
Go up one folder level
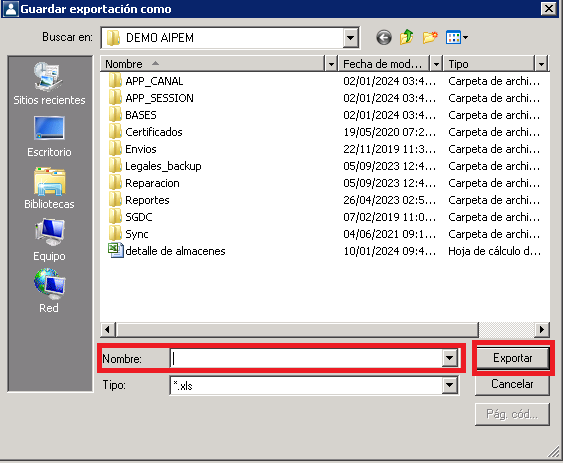tap(406, 37)
